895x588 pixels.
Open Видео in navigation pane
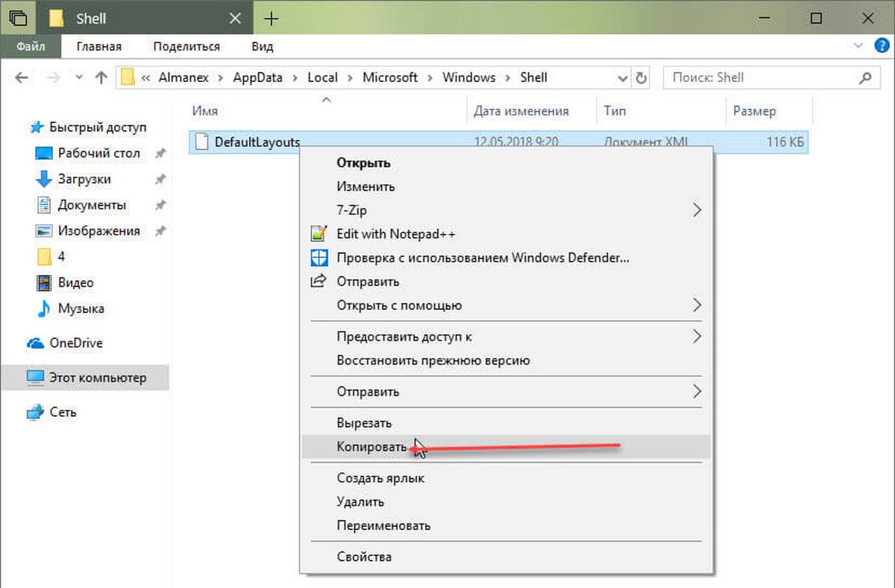75,282
